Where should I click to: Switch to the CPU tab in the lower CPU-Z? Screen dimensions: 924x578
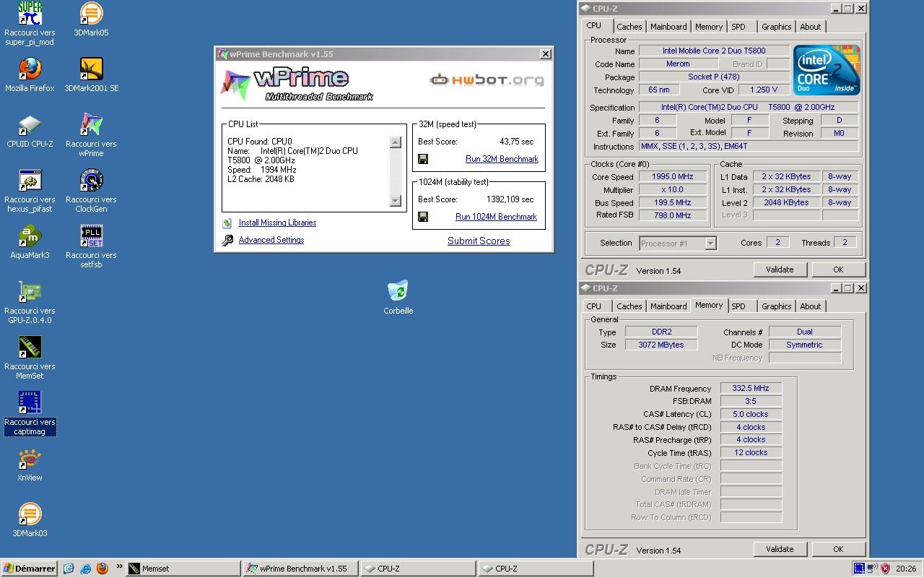594,306
